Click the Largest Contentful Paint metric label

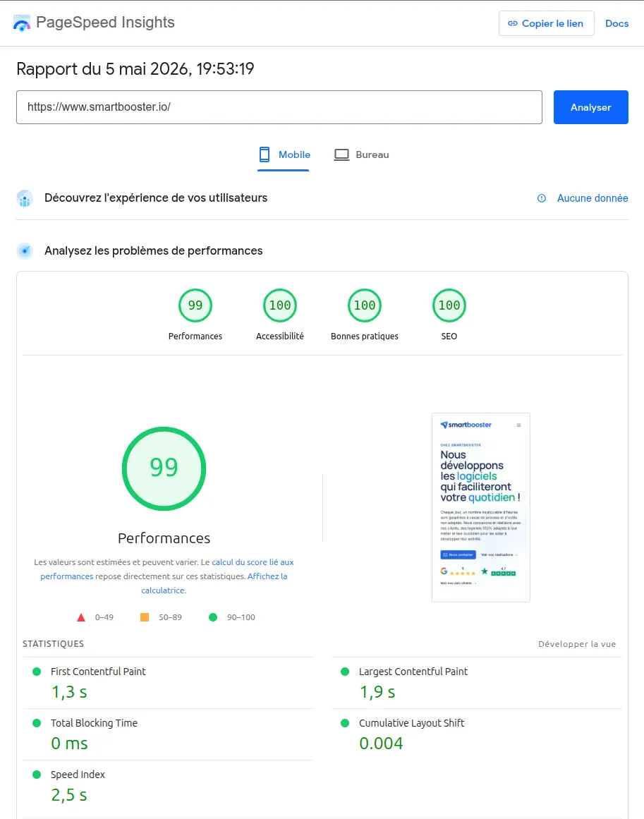(x=413, y=672)
